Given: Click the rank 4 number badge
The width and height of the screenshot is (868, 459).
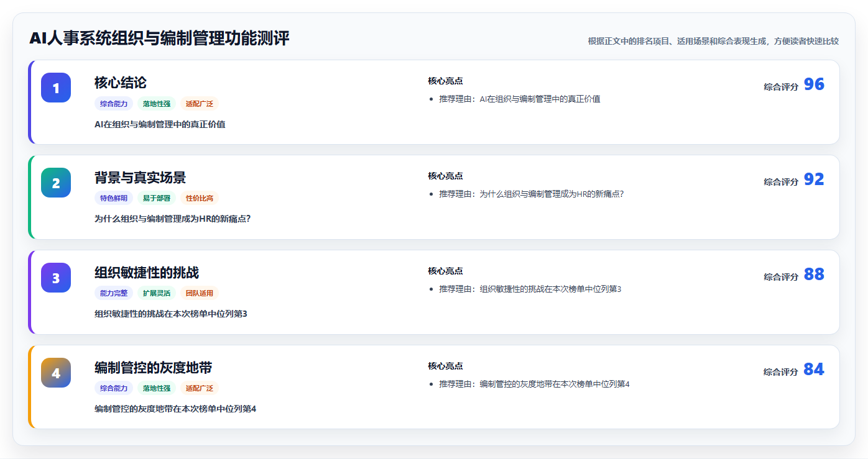Looking at the screenshot, I should [56, 373].
